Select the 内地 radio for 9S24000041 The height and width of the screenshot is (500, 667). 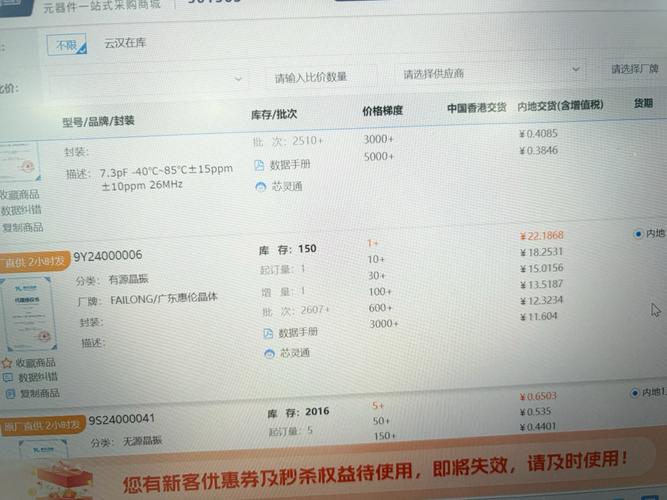[635, 393]
